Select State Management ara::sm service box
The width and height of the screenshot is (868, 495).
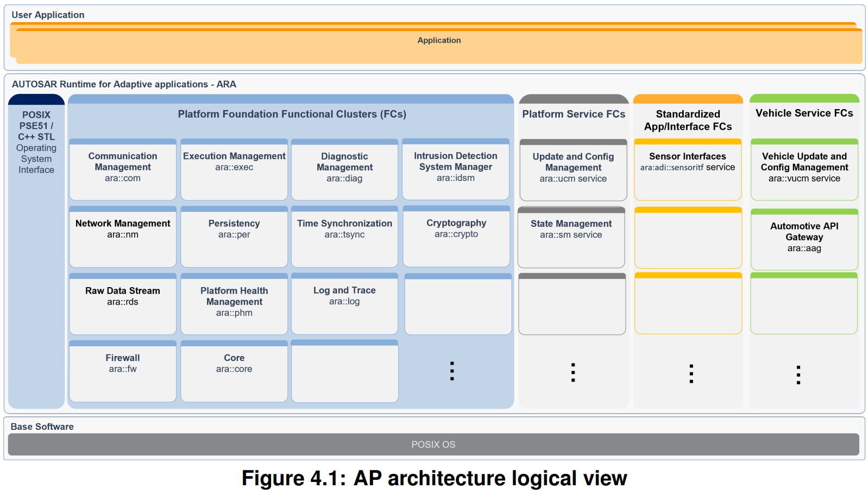coord(571,237)
